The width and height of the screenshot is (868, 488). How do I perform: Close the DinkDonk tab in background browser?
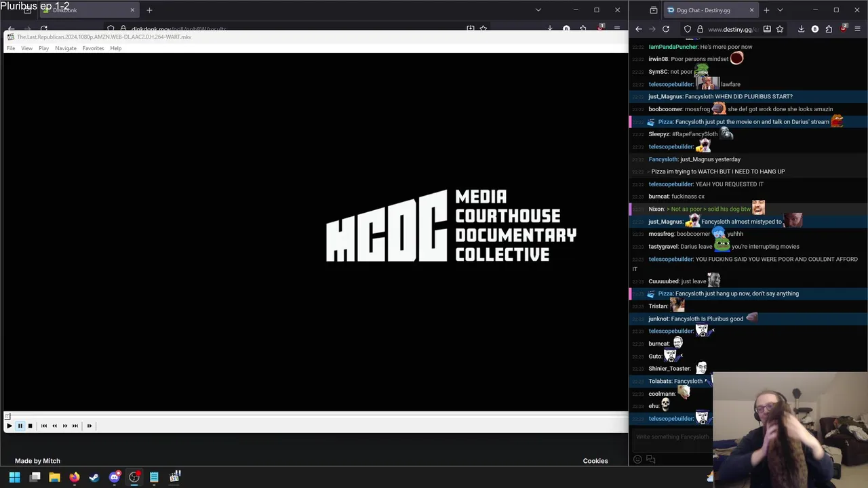[132, 10]
